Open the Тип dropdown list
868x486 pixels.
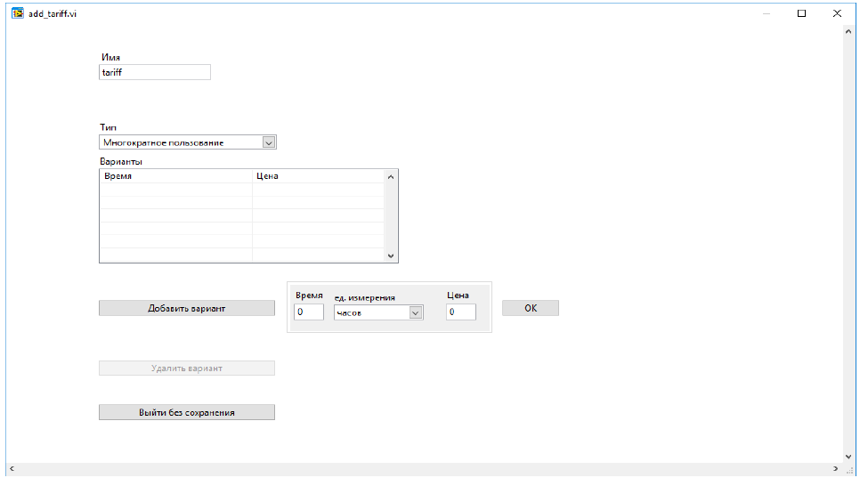coord(269,142)
